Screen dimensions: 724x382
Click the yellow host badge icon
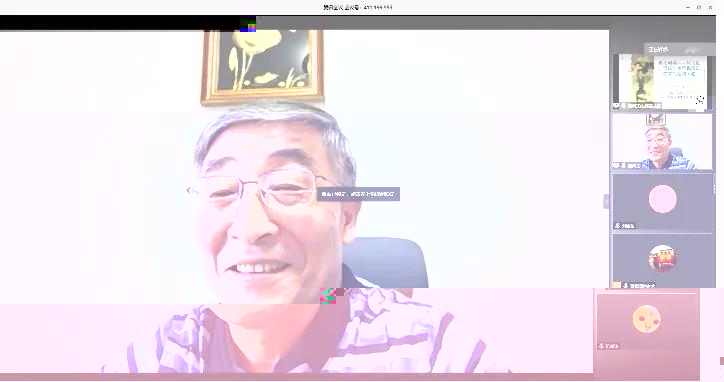click(616, 285)
